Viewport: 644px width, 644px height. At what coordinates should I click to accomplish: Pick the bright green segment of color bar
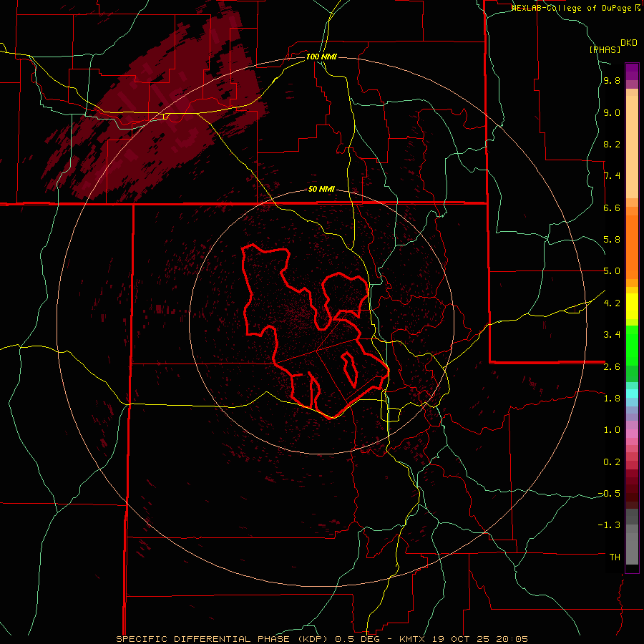pyautogui.click(x=632, y=346)
